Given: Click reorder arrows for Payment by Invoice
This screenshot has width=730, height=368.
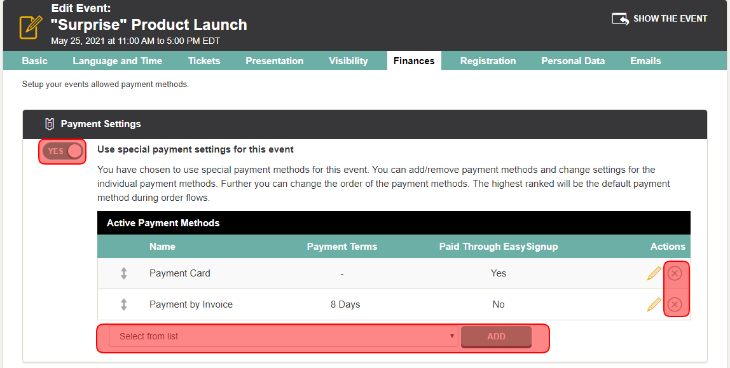Looking at the screenshot, I should (123, 304).
